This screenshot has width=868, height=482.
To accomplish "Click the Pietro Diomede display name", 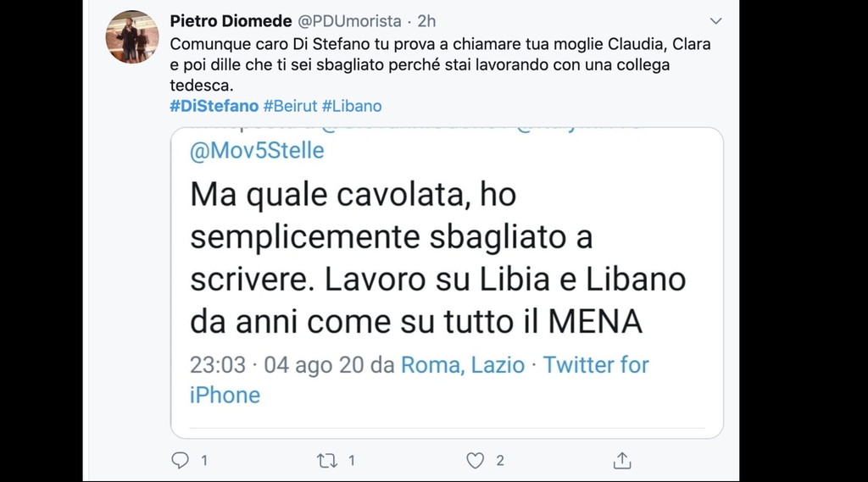I will (x=217, y=21).
